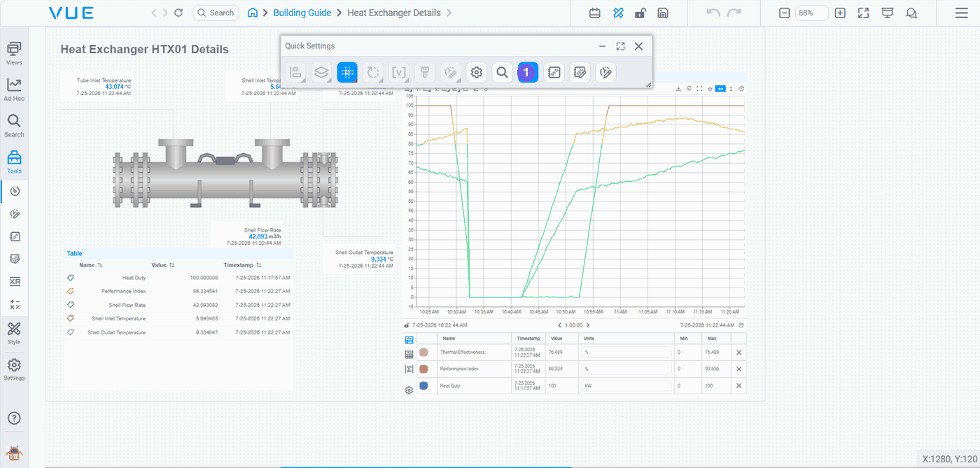Open Ad Hoc trend tool
This screenshot has width=980, height=468.
[14, 90]
